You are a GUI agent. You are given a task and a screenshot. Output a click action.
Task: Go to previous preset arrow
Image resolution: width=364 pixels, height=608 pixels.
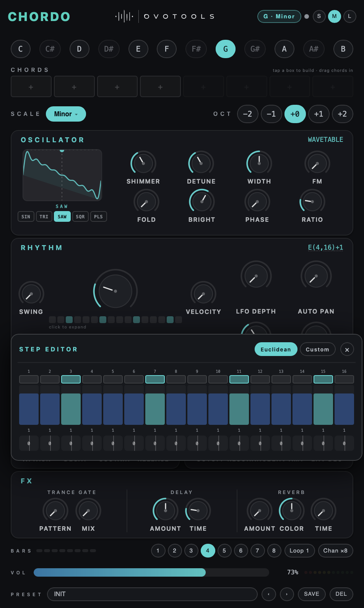269,594
